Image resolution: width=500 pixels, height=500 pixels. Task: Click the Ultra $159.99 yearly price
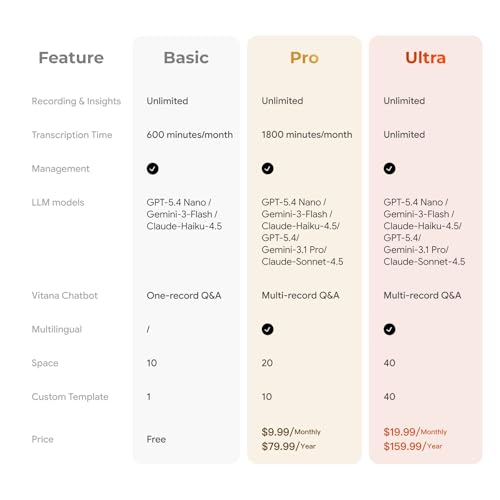pos(413,446)
